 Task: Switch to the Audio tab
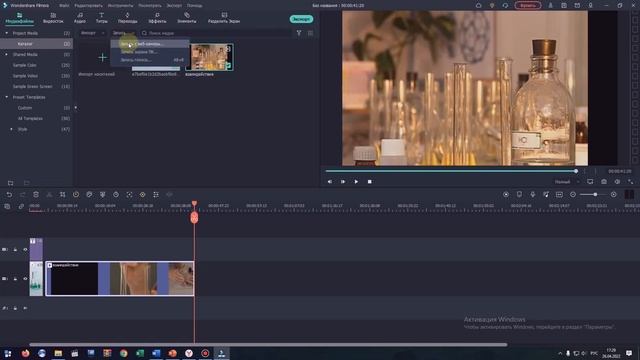(x=80, y=18)
